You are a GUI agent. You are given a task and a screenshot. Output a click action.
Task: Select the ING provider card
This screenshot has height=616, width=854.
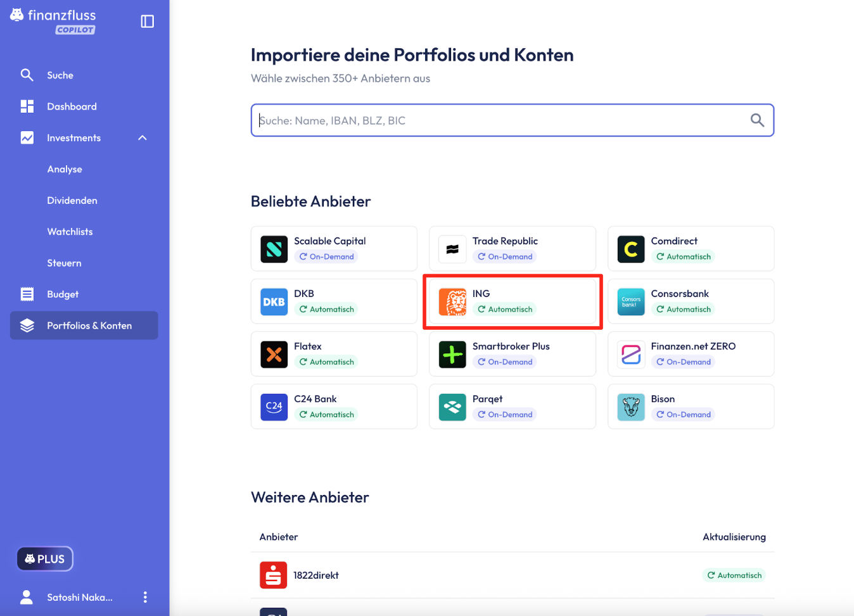tap(512, 302)
